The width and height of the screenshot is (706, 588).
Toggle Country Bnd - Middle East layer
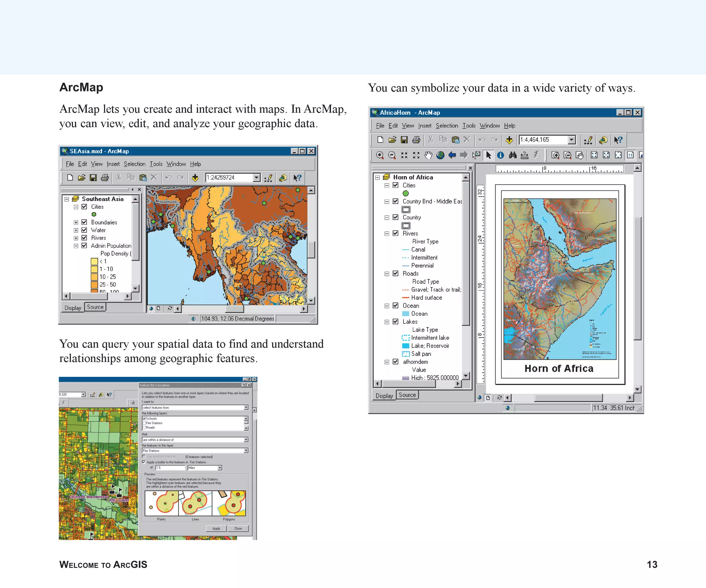click(x=396, y=202)
